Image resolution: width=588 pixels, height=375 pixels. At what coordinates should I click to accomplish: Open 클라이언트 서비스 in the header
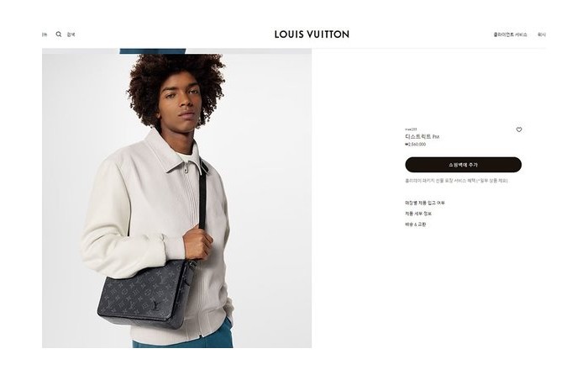[x=510, y=34]
